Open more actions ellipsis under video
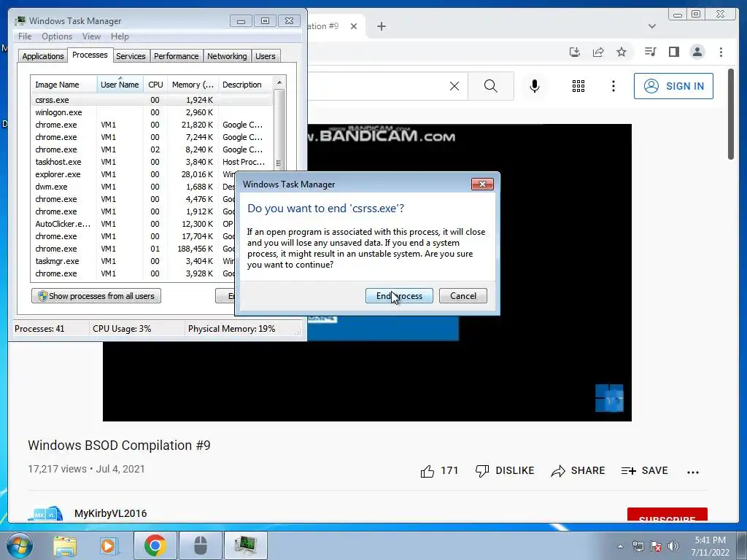The width and height of the screenshot is (747, 560). click(x=693, y=472)
